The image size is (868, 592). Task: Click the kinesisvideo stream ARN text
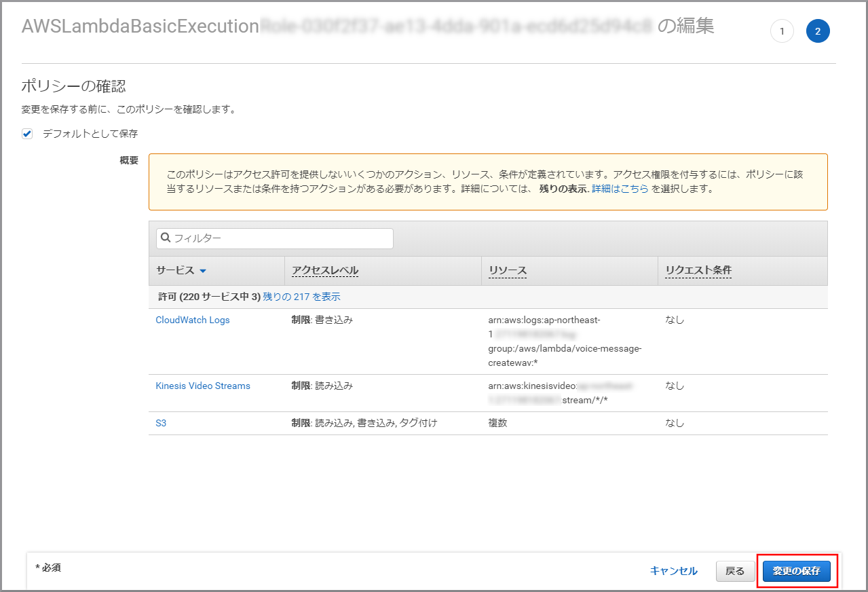pyautogui.click(x=561, y=393)
